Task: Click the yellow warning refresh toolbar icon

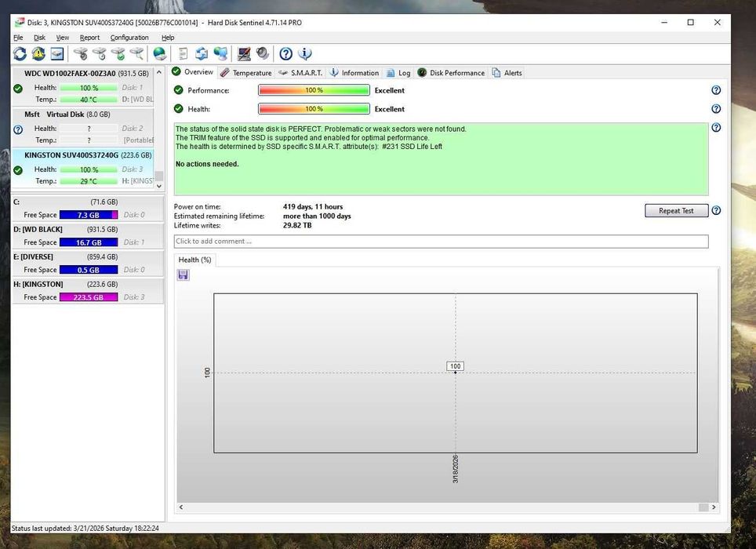Action: (38, 53)
